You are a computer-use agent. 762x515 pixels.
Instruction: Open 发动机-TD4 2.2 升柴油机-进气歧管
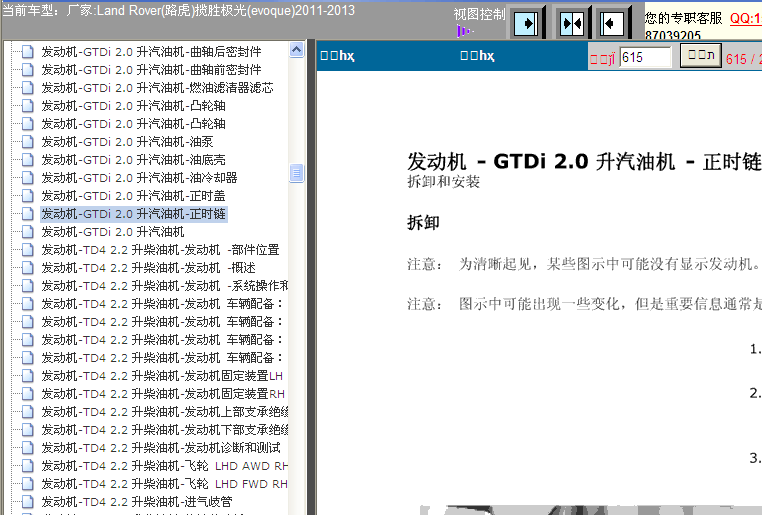pos(137,501)
